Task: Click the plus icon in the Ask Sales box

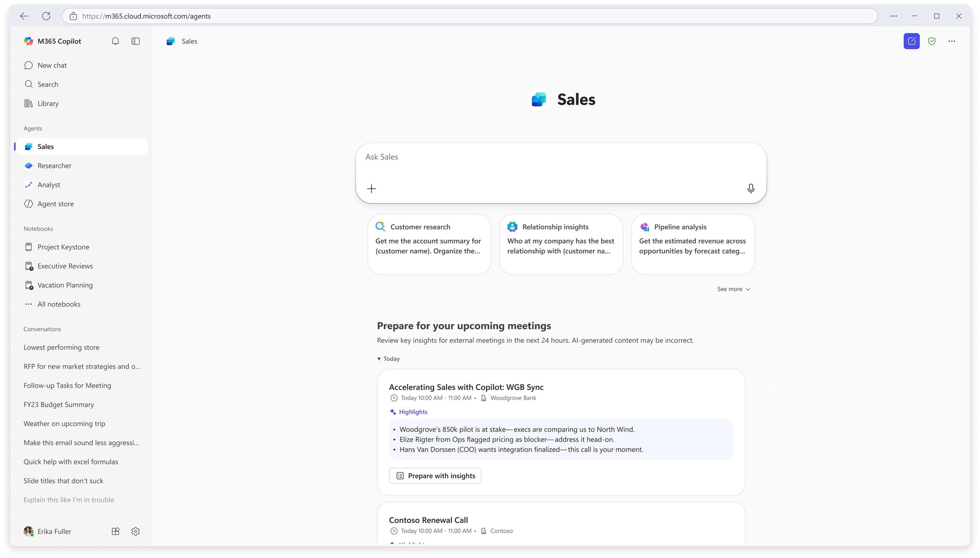Action: point(371,188)
